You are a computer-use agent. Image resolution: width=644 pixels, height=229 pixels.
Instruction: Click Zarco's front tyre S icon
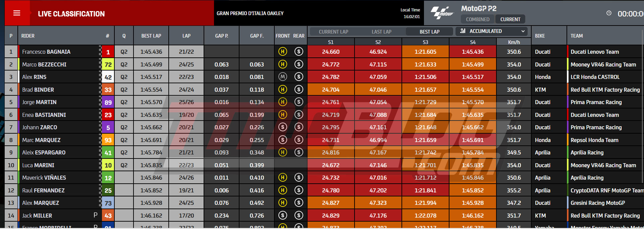(x=283, y=127)
